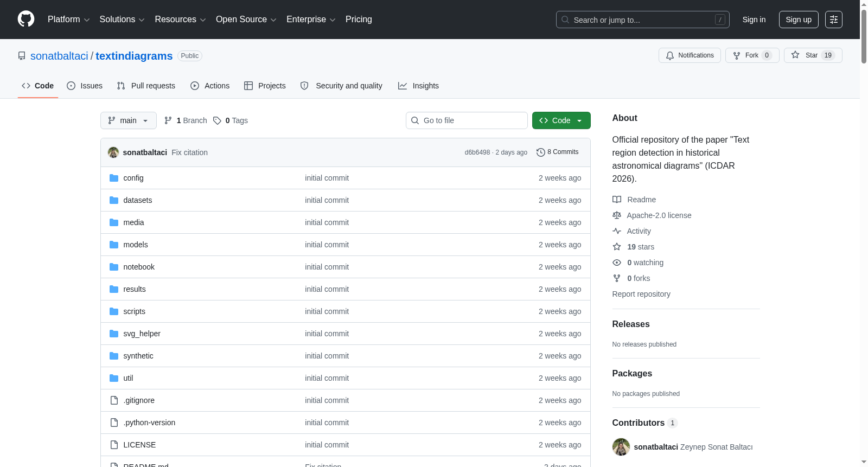
Task: Click the Readme book icon
Action: coord(617,200)
